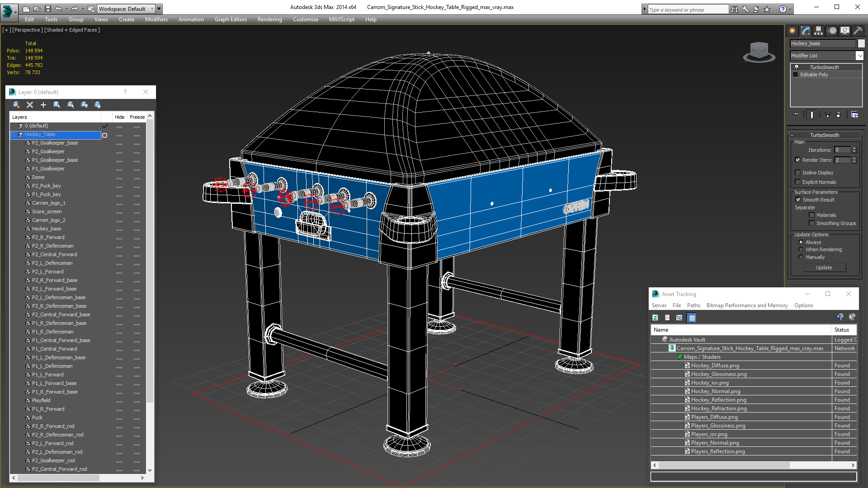Click Table View icon in Asset Tracking

692,318
